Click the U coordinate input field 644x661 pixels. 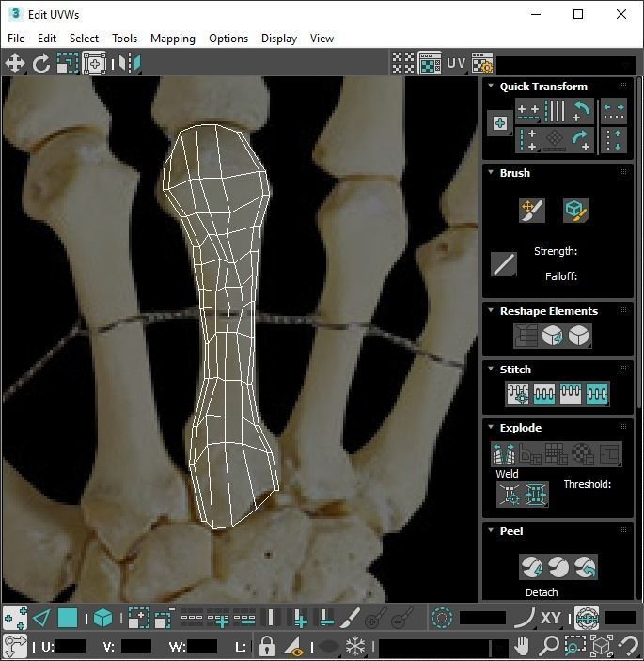[x=71, y=646]
